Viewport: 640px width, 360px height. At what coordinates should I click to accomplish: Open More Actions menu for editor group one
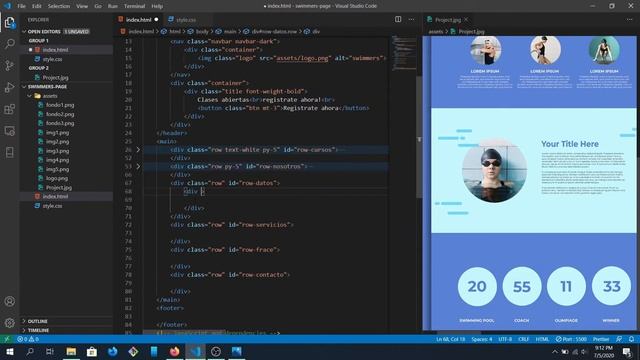click(411, 19)
